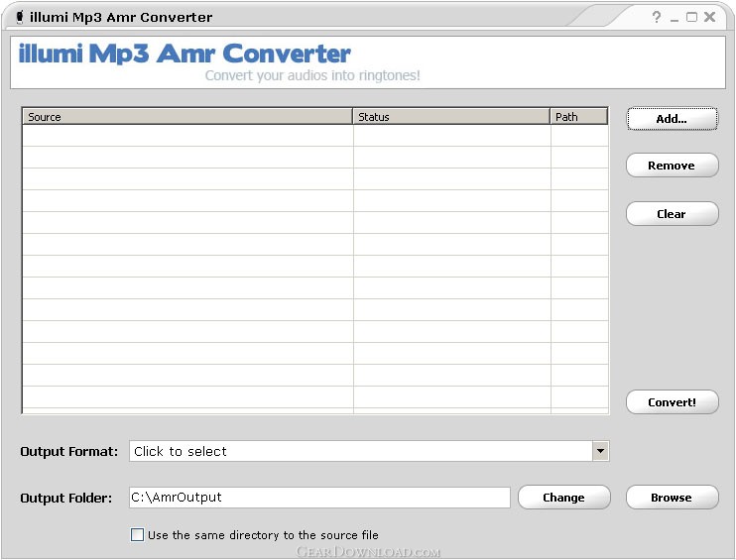This screenshot has width=736, height=560.
Task: Click the 'Output Folder:' label
Action: click(x=66, y=498)
